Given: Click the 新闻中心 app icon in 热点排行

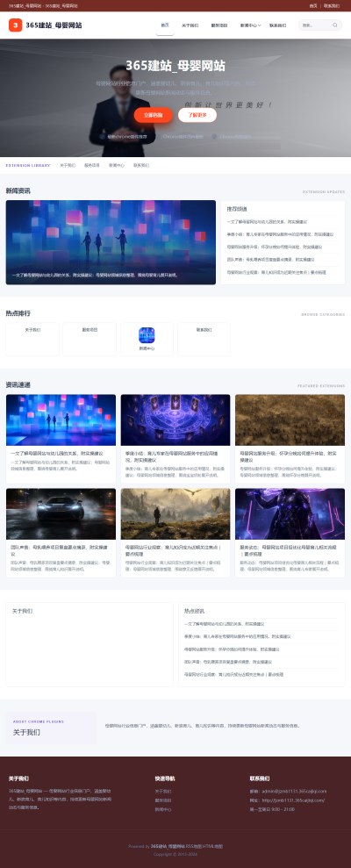Looking at the screenshot, I should pyautogui.click(x=147, y=335).
